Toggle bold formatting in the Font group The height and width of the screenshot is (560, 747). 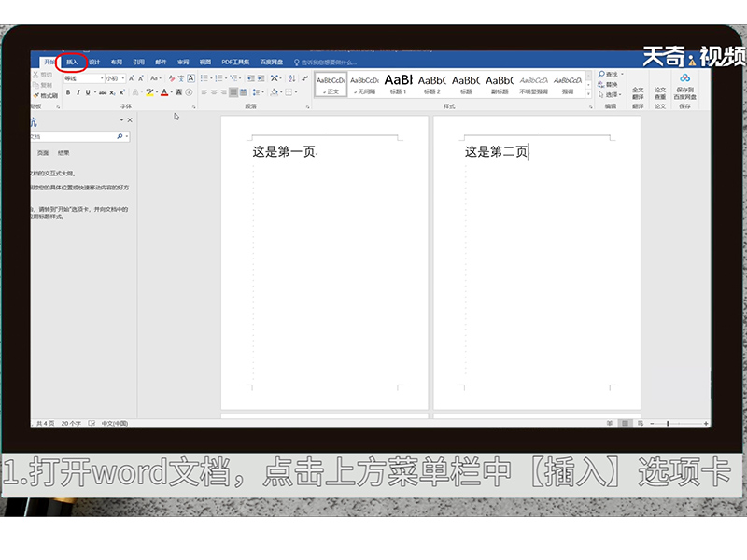[x=68, y=91]
